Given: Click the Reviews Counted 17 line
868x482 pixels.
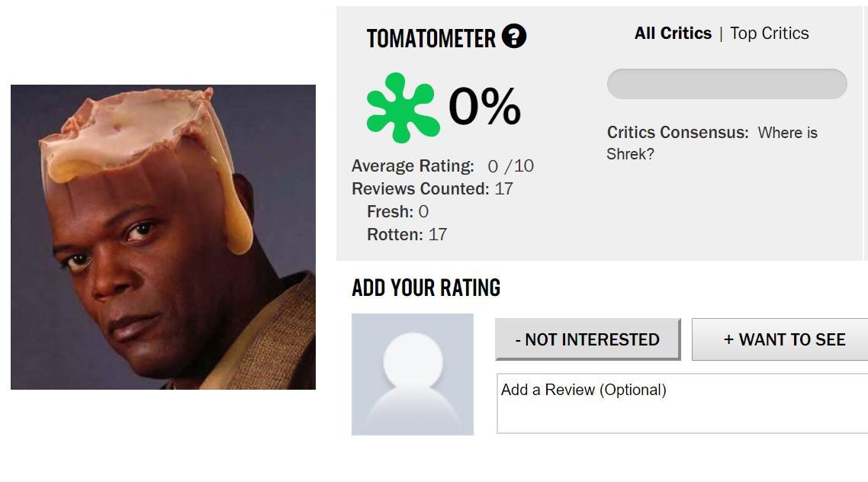Looking at the screenshot, I should pyautogui.click(x=432, y=189).
